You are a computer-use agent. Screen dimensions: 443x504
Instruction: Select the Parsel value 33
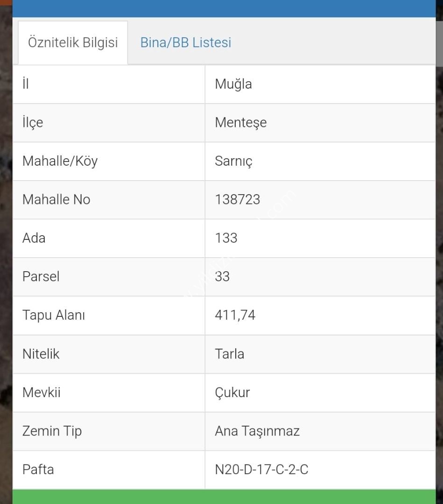pyautogui.click(x=222, y=277)
